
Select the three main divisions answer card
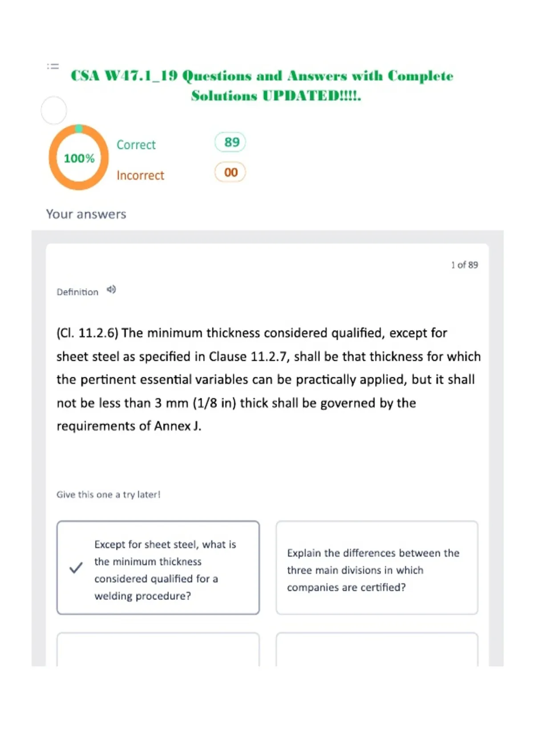point(377,568)
